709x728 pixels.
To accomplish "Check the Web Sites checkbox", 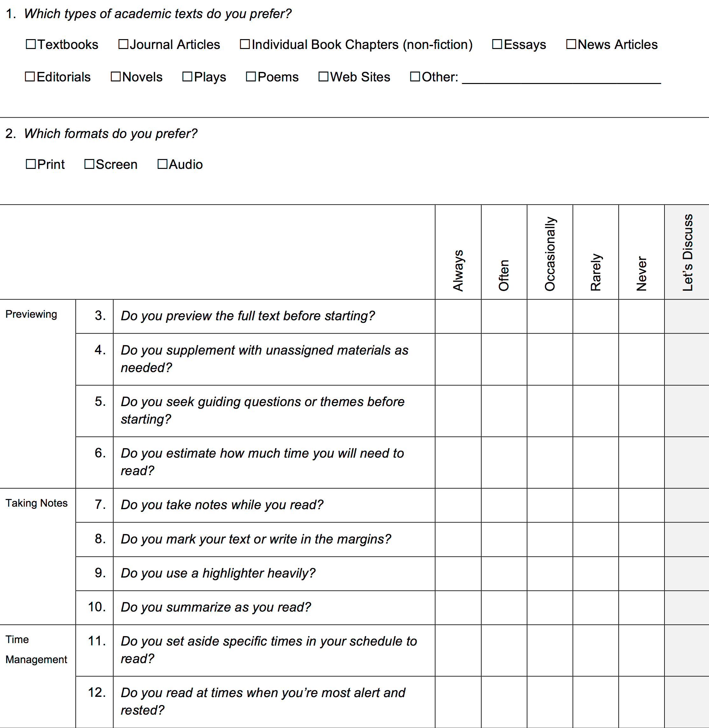I will pyautogui.click(x=323, y=77).
